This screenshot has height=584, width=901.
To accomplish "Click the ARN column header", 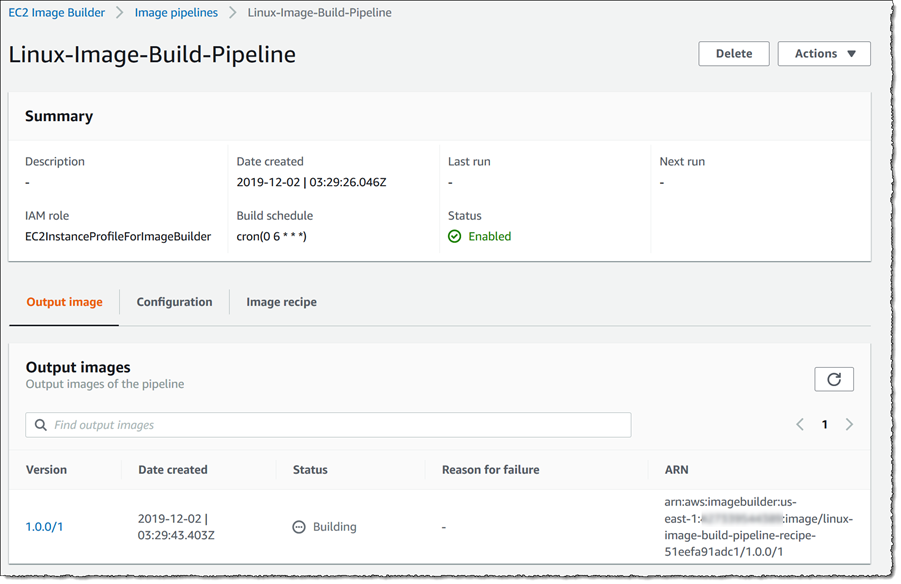I will coord(676,470).
